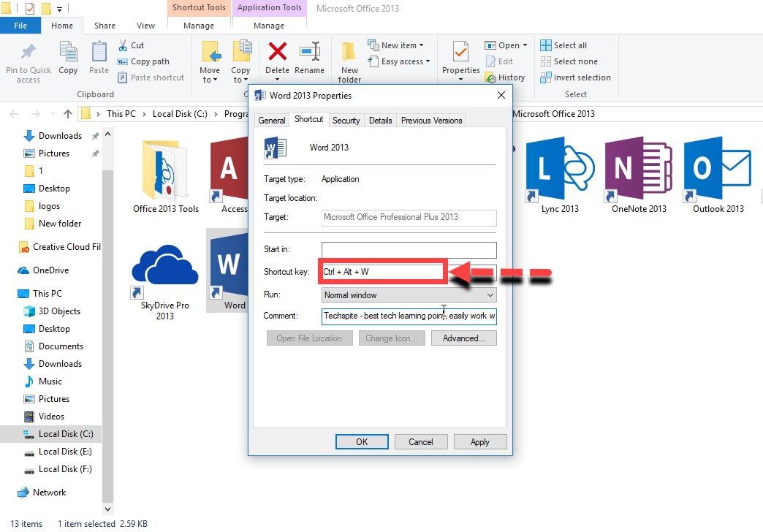Expand the Run window mode dropdown
The image size is (763, 532).
tap(409, 295)
